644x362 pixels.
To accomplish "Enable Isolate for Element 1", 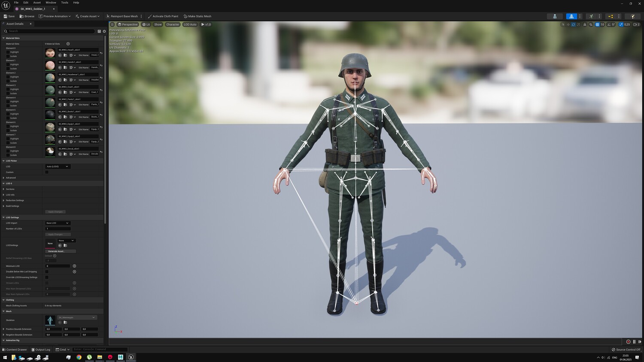I will [x=8, y=69].
